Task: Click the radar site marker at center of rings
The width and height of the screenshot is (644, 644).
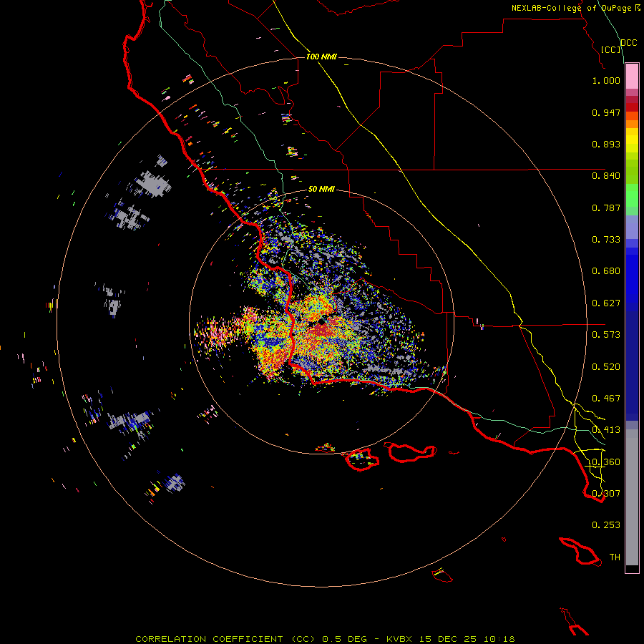Action: click(x=321, y=321)
